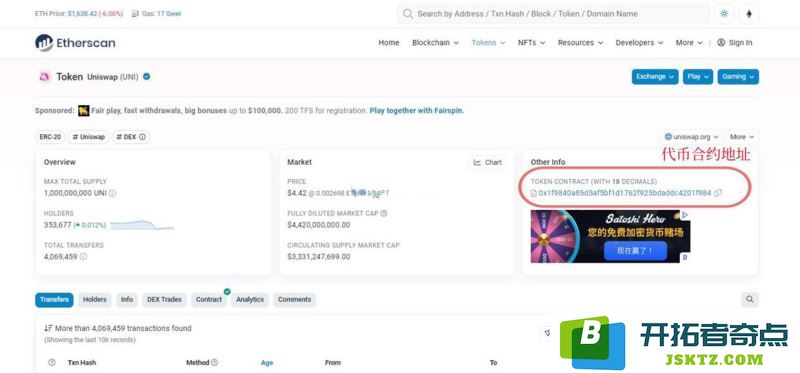Click the table search magnifier icon
This screenshot has height=373, width=800.
coord(749,300)
